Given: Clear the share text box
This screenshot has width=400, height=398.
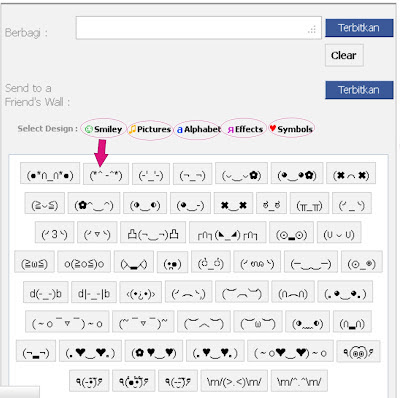Looking at the screenshot, I should (x=344, y=55).
